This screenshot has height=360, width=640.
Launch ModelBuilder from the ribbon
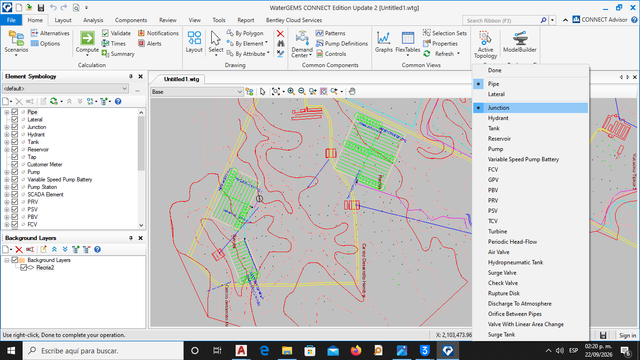coord(520,38)
